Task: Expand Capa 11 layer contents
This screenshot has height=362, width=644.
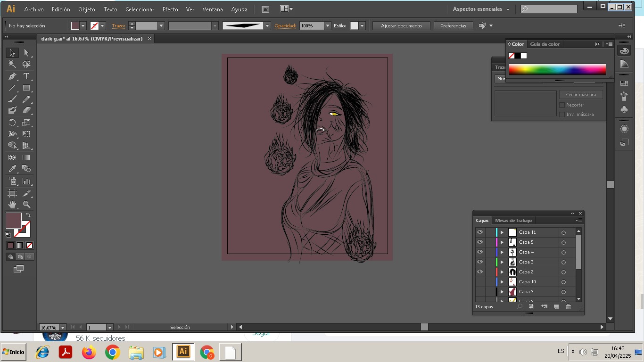Action: [502, 232]
